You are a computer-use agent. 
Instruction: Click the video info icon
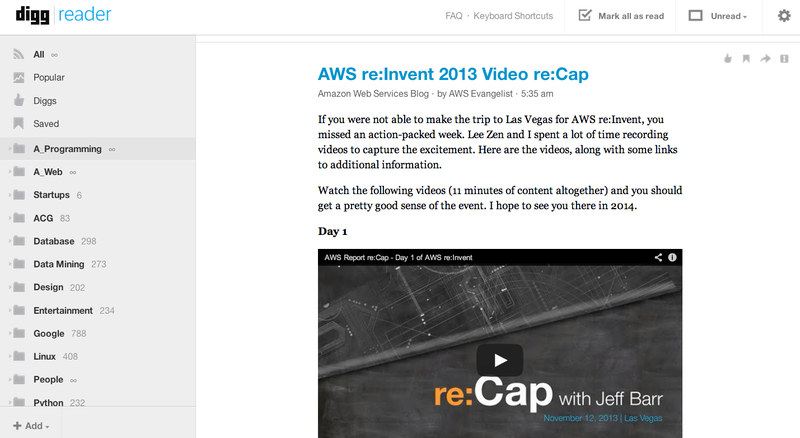point(672,257)
